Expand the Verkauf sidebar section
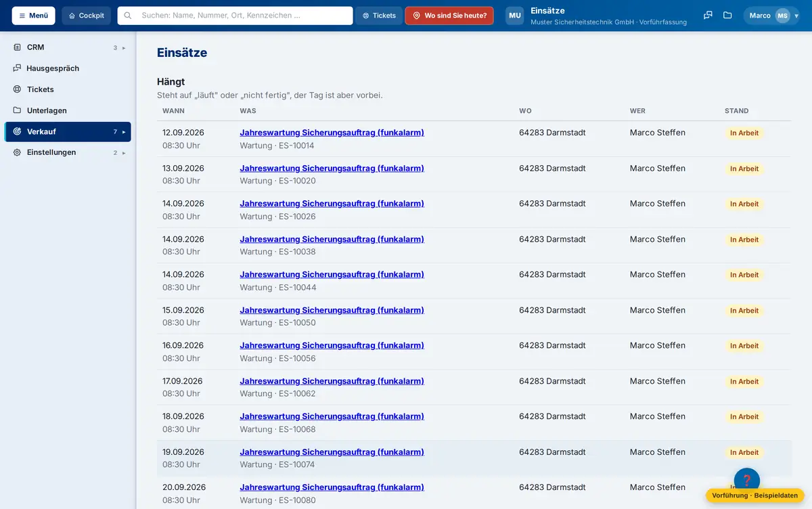 point(68,132)
